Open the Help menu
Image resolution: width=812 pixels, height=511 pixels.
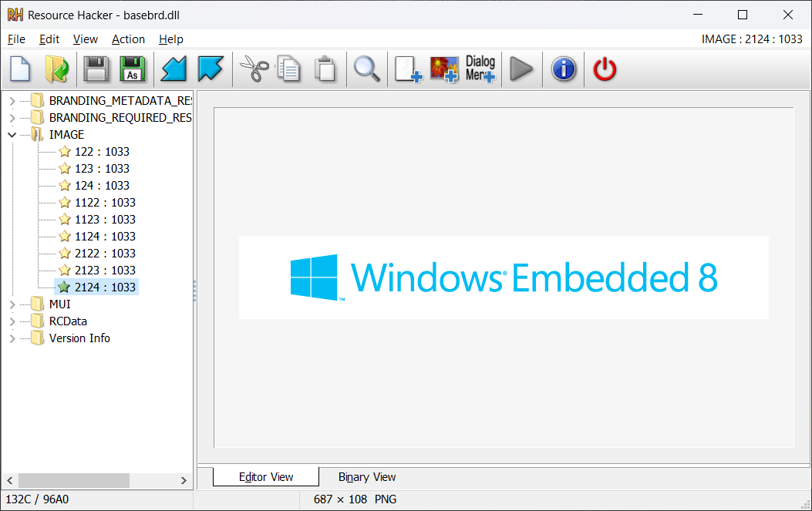[171, 39]
